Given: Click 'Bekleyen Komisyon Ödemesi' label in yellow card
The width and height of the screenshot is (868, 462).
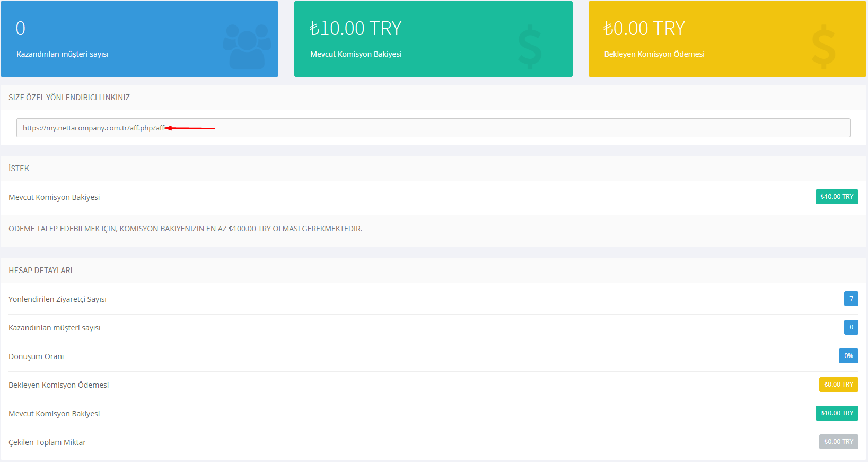Looking at the screenshot, I should [654, 54].
